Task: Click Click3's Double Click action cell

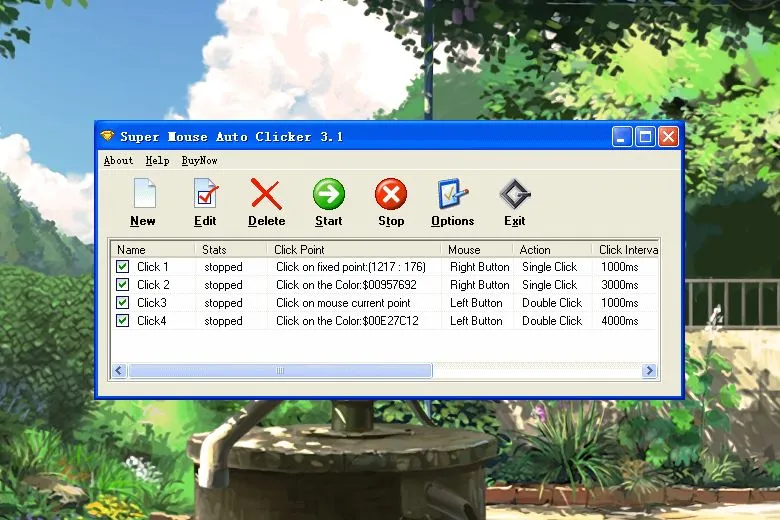Action: click(552, 303)
